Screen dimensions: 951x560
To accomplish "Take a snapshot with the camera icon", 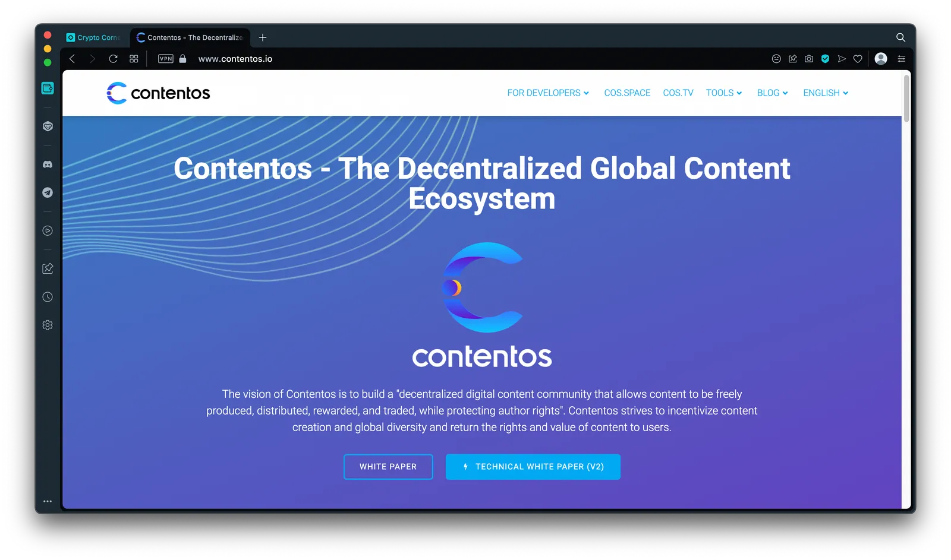I will [809, 59].
